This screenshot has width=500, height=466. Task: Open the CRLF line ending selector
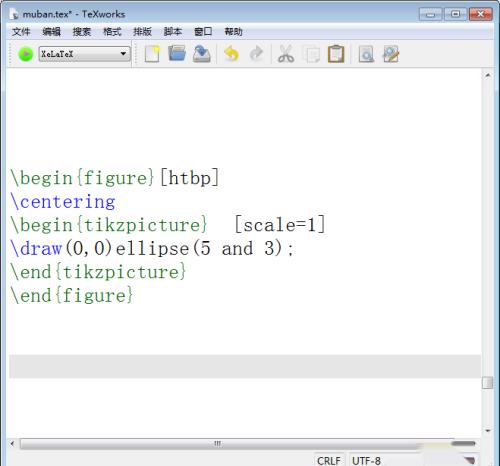tap(329, 461)
